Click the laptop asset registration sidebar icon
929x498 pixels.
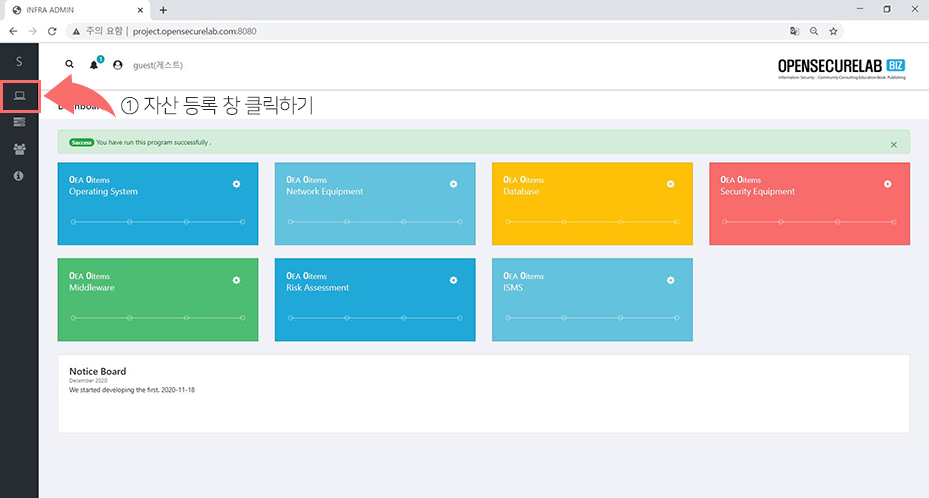point(19,96)
